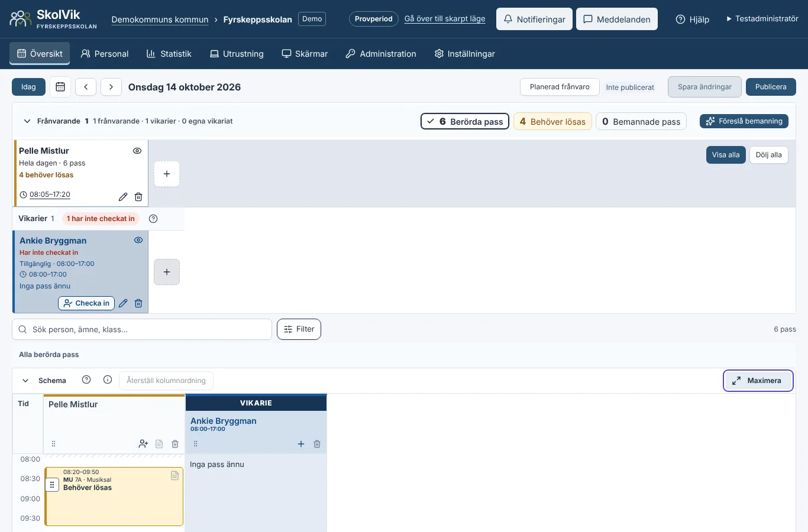The width and height of the screenshot is (808, 532).
Task: Maximize the schedule view
Action: pos(758,381)
